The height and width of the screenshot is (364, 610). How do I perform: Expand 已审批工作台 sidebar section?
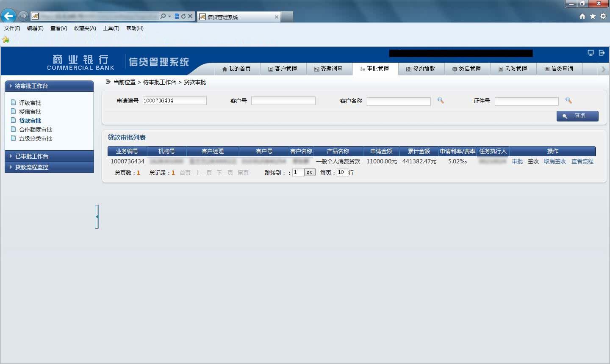pos(49,156)
